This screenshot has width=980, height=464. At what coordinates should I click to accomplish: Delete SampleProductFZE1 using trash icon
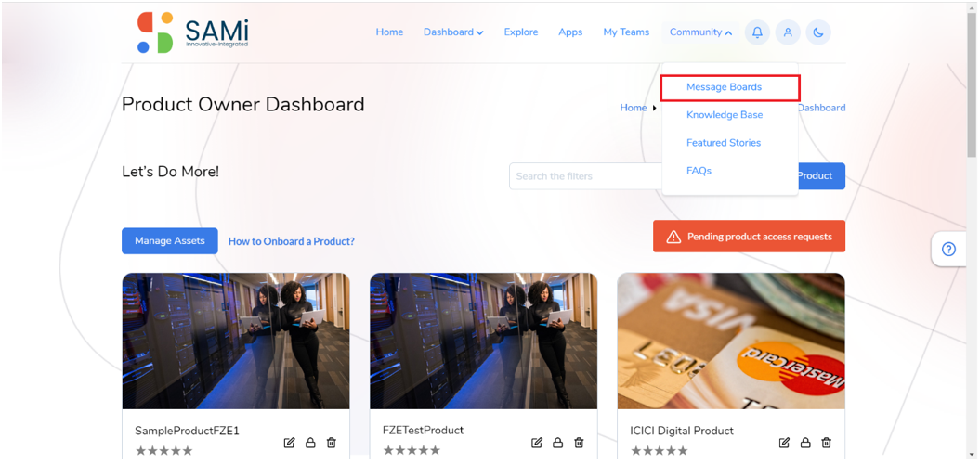(332, 443)
